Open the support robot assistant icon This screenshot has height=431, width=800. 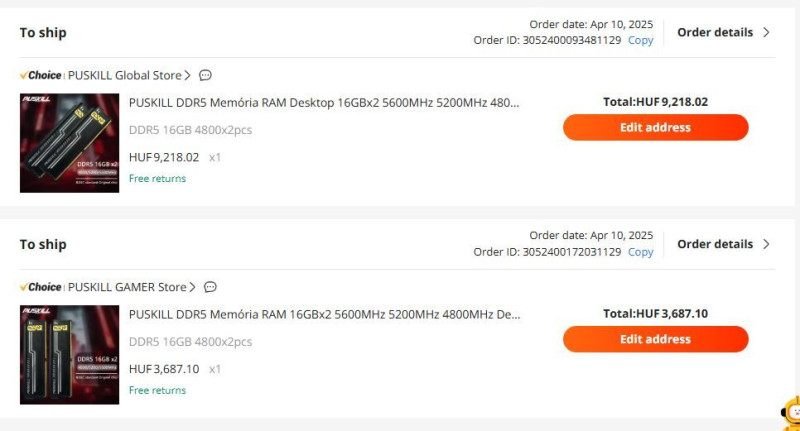[x=791, y=413]
